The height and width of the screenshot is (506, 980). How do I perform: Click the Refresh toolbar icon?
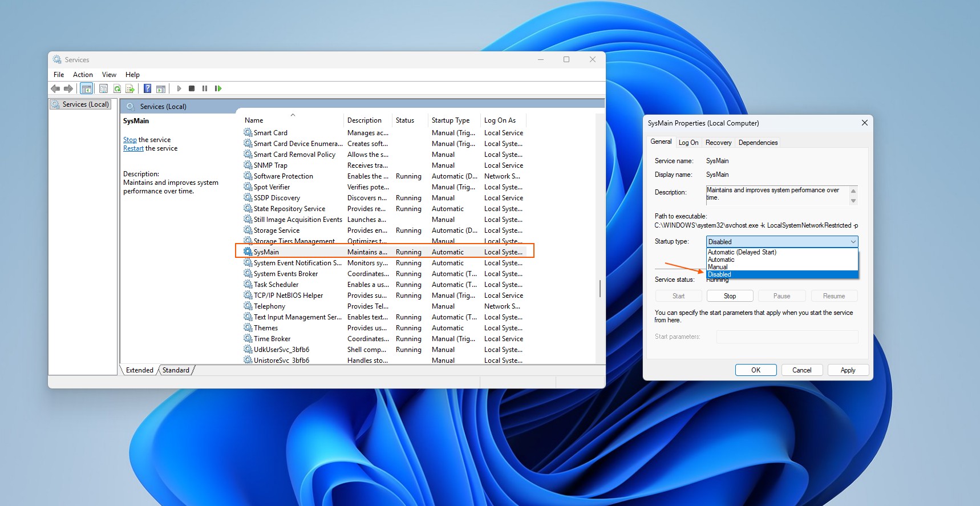pos(117,88)
